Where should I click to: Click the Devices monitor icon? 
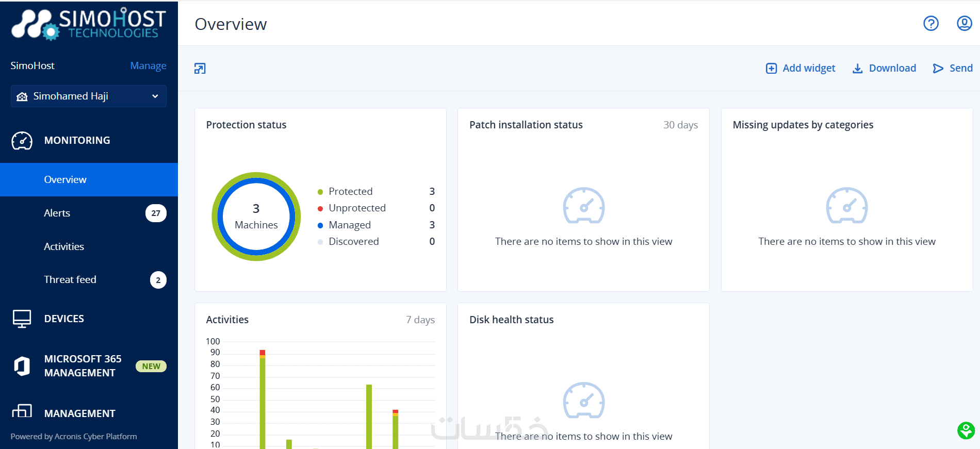click(22, 319)
